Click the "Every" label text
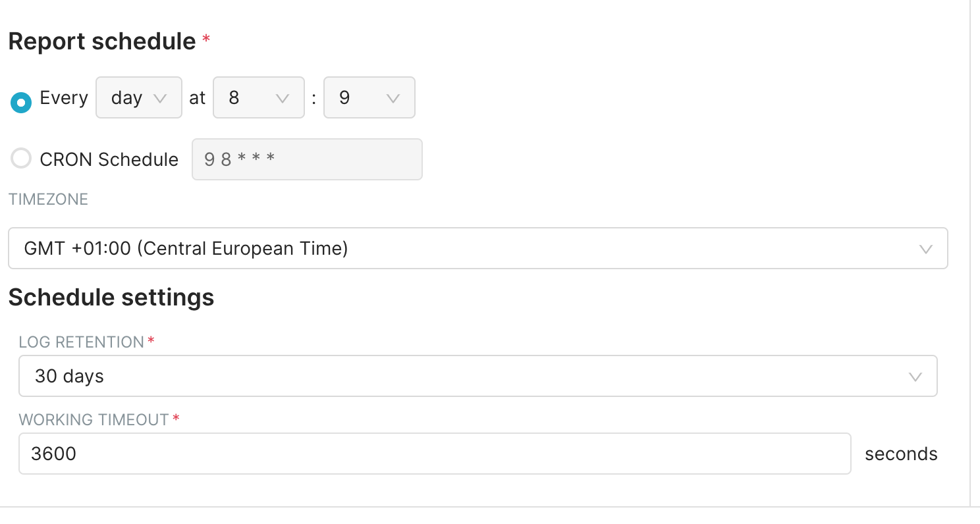Viewport: 980px width, 524px height. pyautogui.click(x=64, y=98)
